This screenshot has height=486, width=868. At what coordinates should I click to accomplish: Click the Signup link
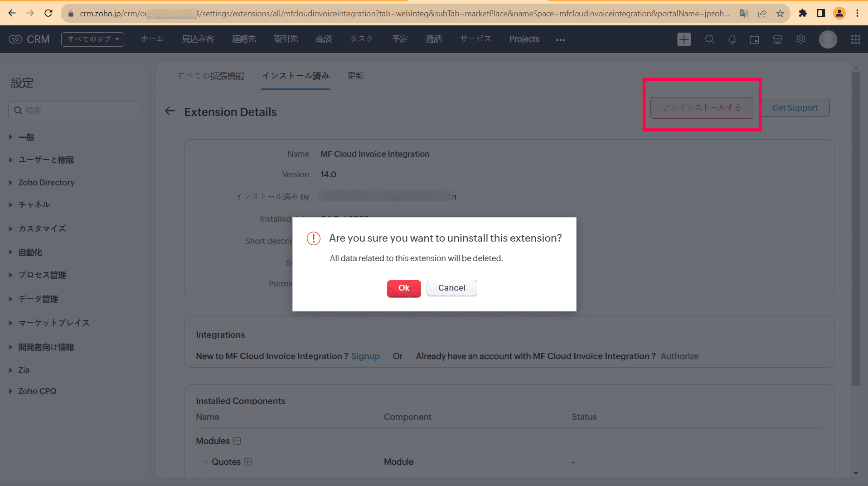pyautogui.click(x=365, y=356)
